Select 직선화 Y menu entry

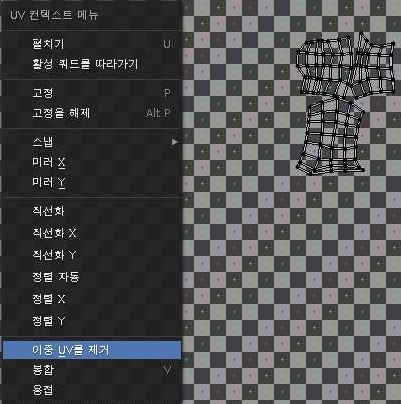92,255
